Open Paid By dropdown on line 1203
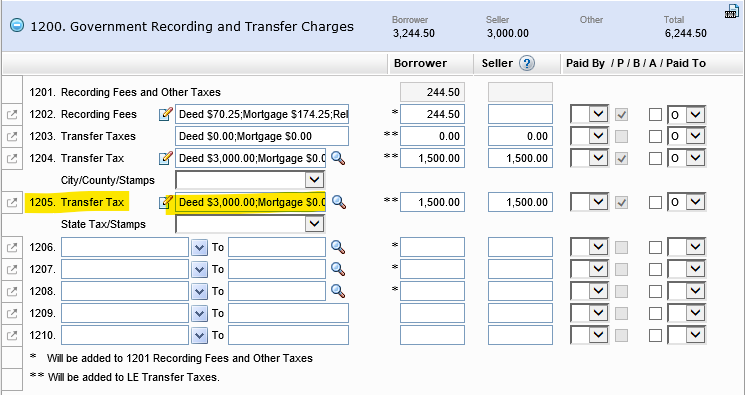This screenshot has height=395, width=745. tap(589, 136)
